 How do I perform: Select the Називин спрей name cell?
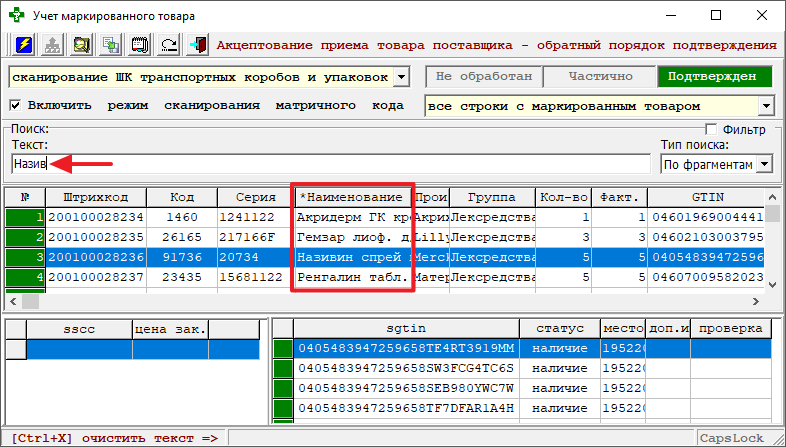click(x=353, y=257)
